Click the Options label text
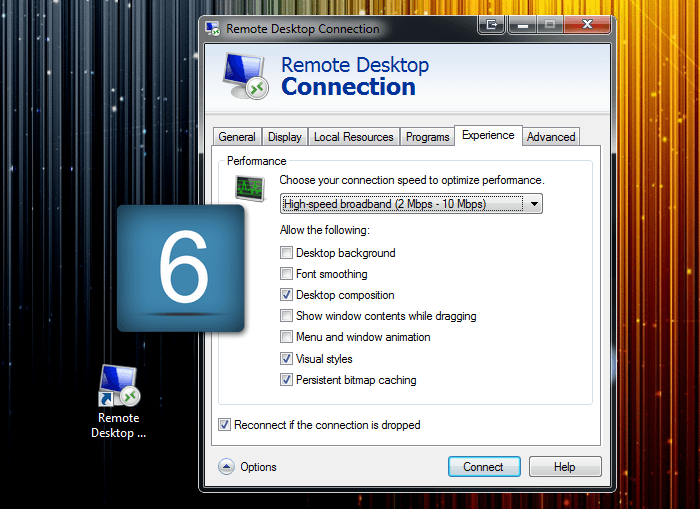Image resolution: width=700 pixels, height=509 pixels. (258, 467)
